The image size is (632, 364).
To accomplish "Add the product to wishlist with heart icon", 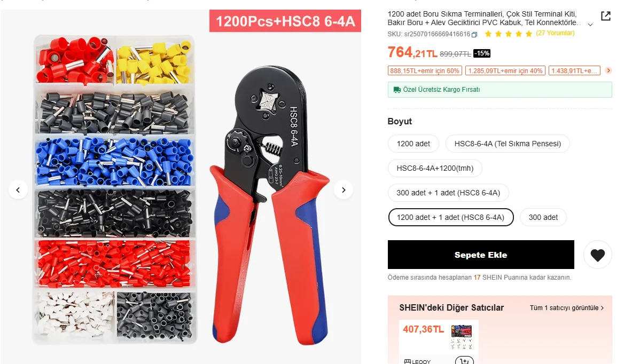I will pyautogui.click(x=598, y=255).
